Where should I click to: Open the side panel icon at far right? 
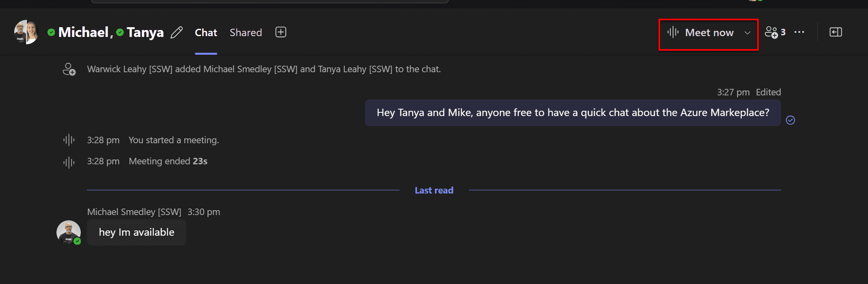[836, 32]
